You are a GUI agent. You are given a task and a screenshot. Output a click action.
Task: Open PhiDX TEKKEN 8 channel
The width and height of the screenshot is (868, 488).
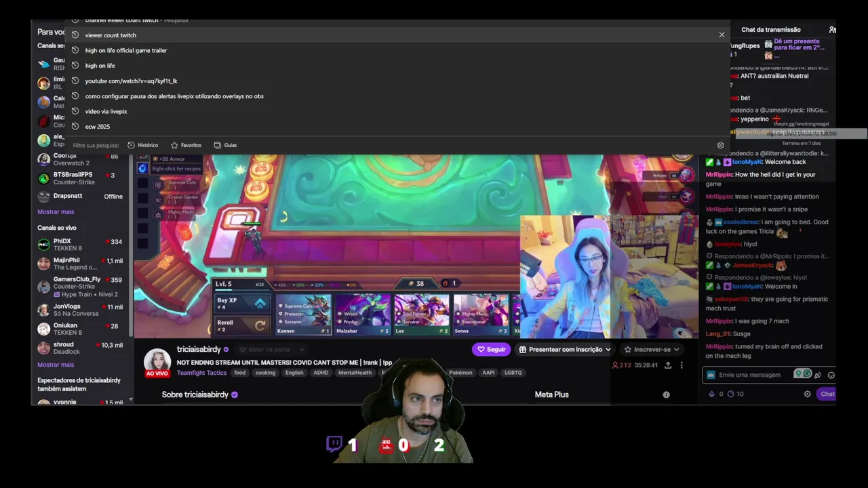pyautogui.click(x=80, y=245)
